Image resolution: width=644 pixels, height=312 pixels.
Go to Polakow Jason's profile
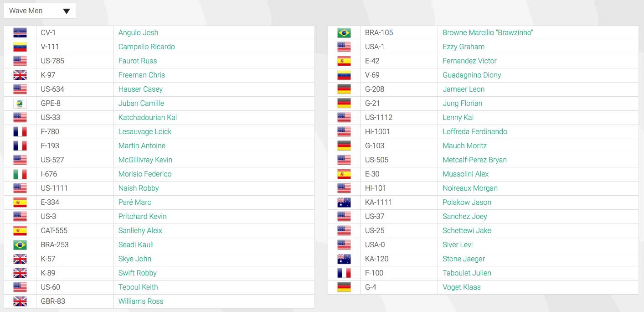coord(467,203)
